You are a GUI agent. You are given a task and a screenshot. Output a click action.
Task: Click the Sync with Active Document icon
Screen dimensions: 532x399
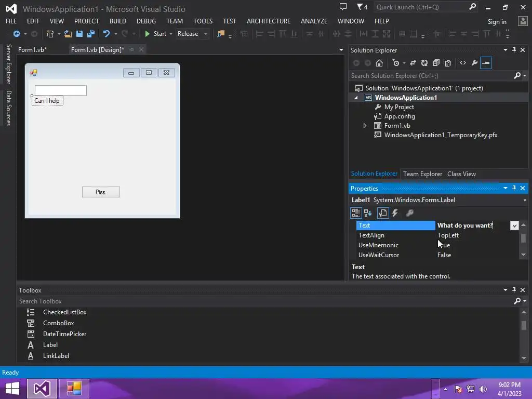pyautogui.click(x=413, y=63)
